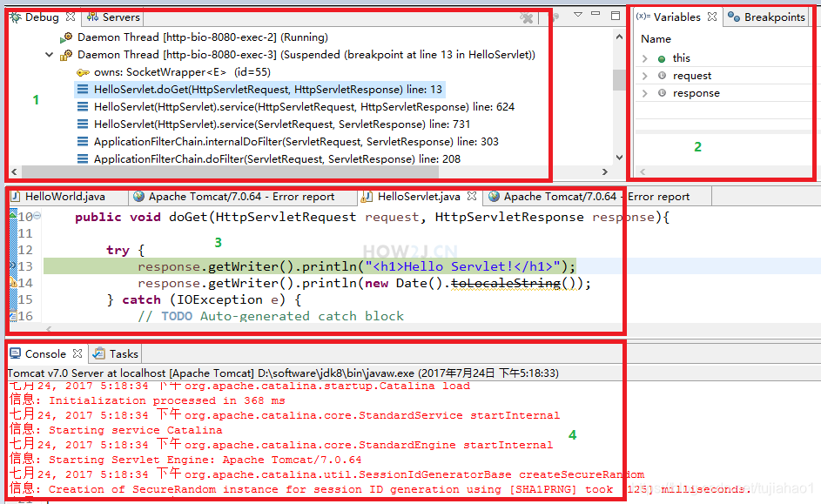Click the owns: SocketWrapper key icon

(83, 72)
